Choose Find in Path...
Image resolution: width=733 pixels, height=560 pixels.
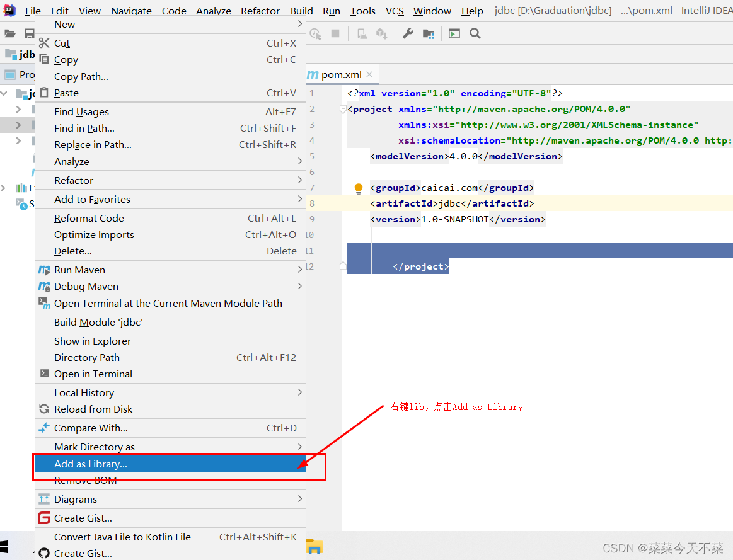tap(171, 128)
